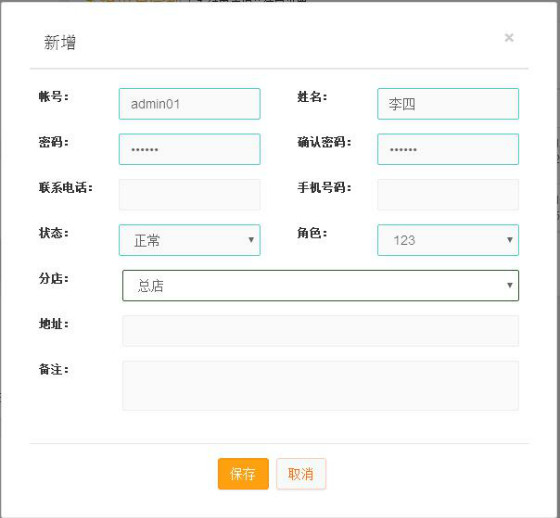Click the 备注 text area
This screenshot has height=518, width=560.
(320, 386)
